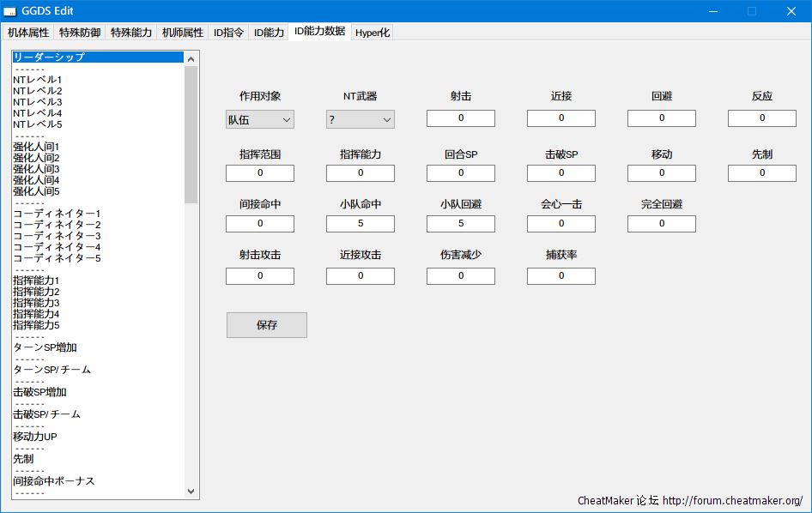Click the list scrollbar up arrow

(x=191, y=59)
